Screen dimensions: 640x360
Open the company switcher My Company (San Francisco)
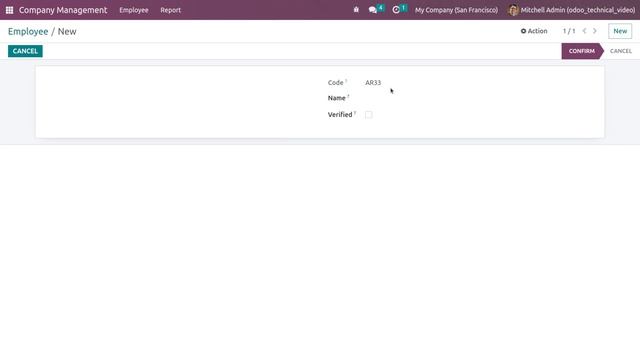456,10
